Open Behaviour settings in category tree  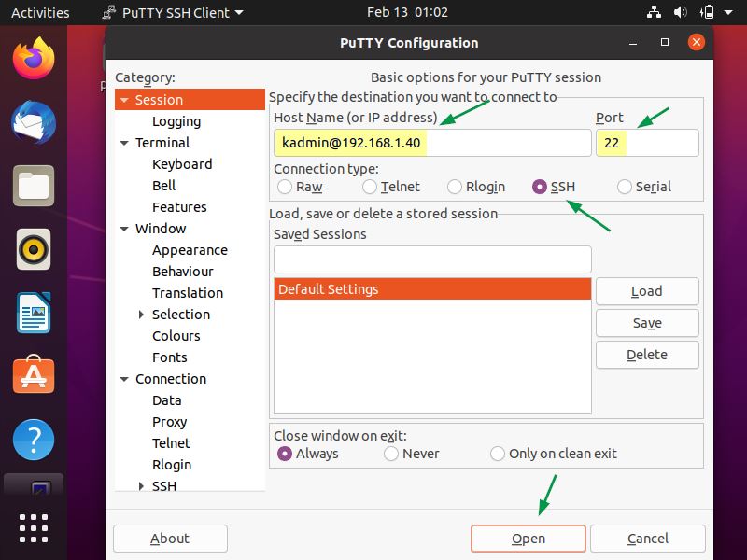(182, 272)
